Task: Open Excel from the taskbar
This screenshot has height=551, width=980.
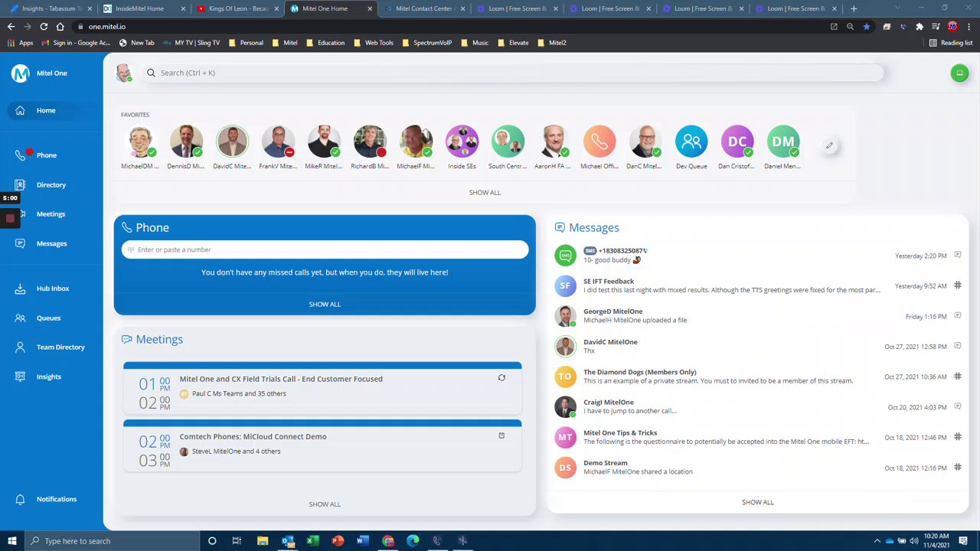Action: click(312, 541)
